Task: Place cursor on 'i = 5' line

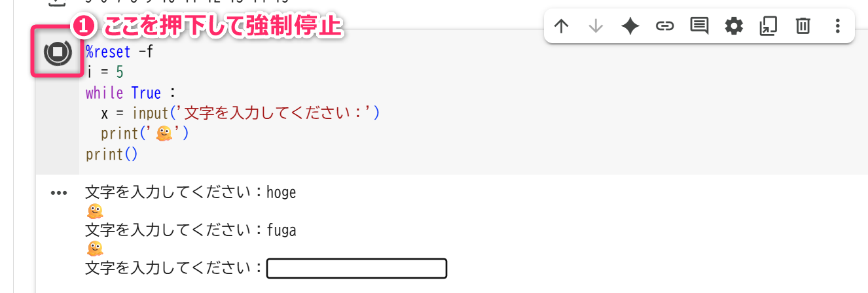Action: tap(105, 72)
